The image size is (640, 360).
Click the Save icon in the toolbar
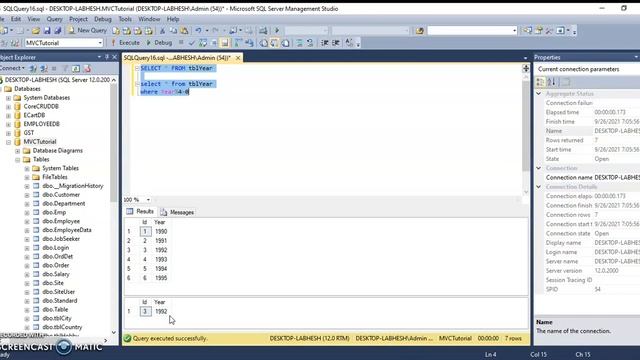47,31
